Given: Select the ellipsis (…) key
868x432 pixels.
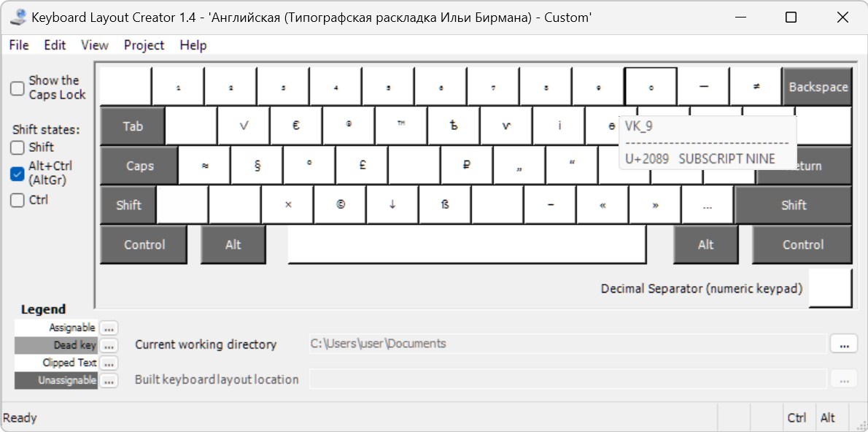Looking at the screenshot, I should 708,205.
